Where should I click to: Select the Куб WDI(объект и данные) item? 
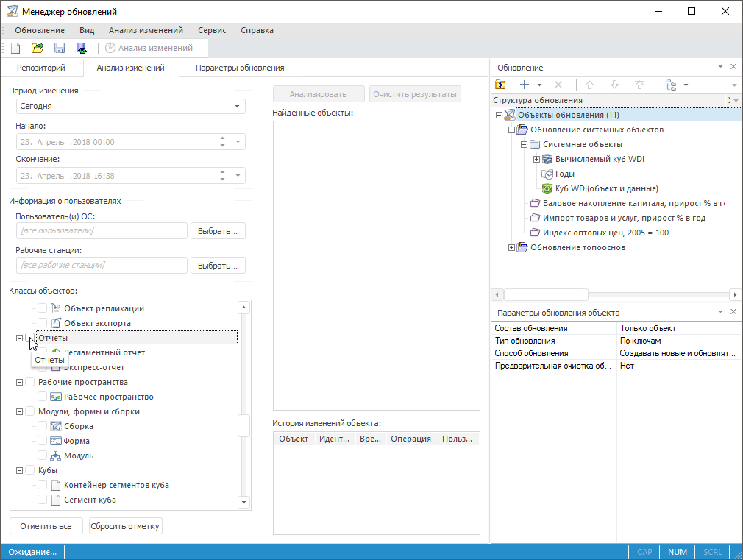pyautogui.click(x=606, y=188)
